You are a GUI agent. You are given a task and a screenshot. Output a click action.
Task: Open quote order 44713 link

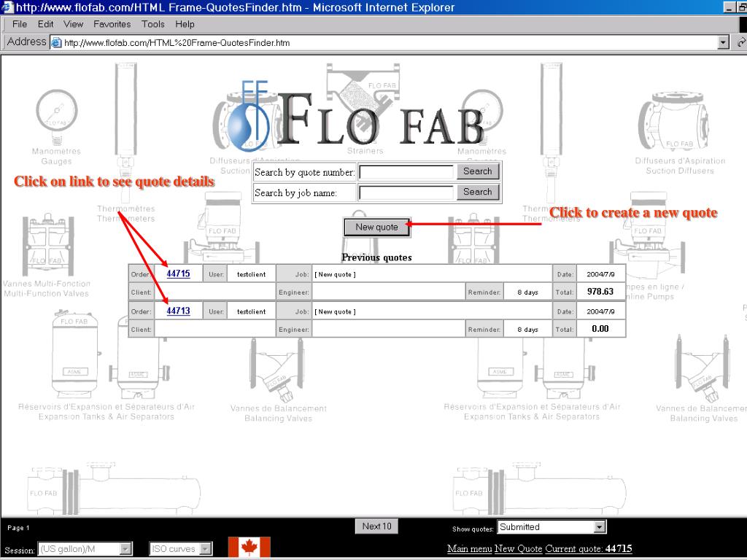[178, 311]
